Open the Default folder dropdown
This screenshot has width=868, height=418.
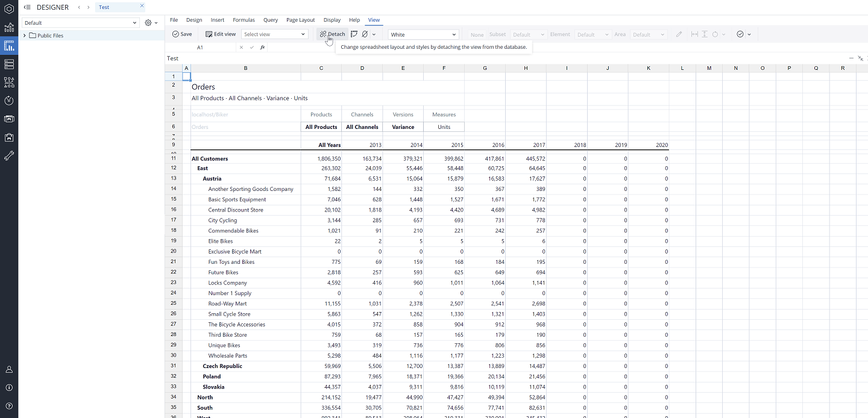pos(81,23)
